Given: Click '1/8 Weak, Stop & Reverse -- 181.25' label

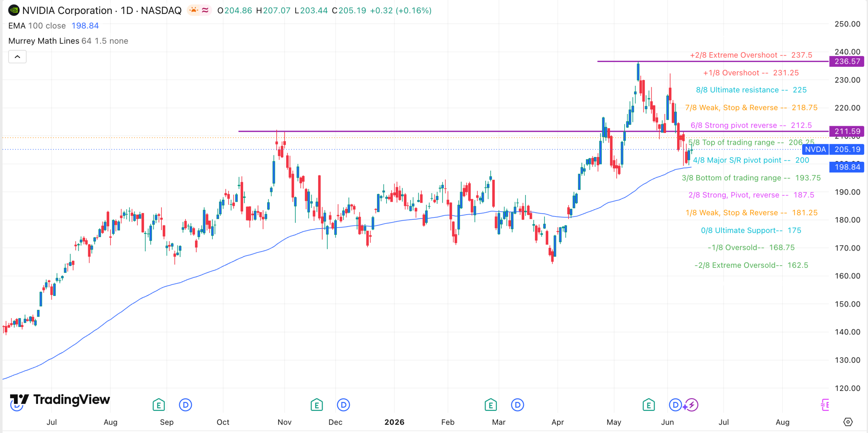Looking at the screenshot, I should (x=751, y=213).
